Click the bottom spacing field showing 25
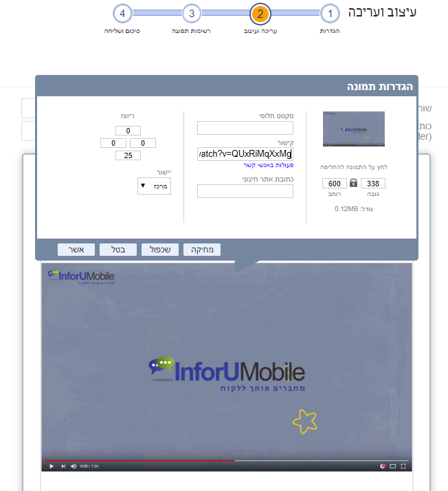Image resolution: width=448 pixels, height=491 pixels. click(128, 155)
